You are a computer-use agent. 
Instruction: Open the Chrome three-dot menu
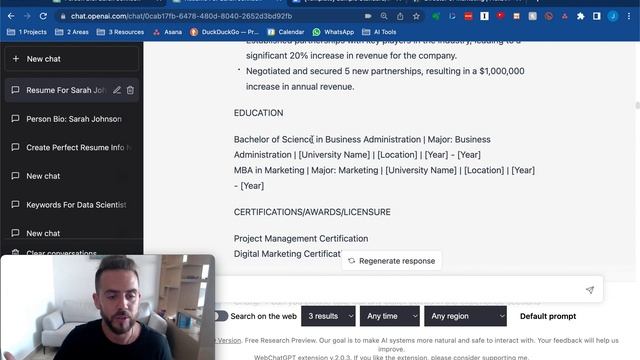(629, 16)
